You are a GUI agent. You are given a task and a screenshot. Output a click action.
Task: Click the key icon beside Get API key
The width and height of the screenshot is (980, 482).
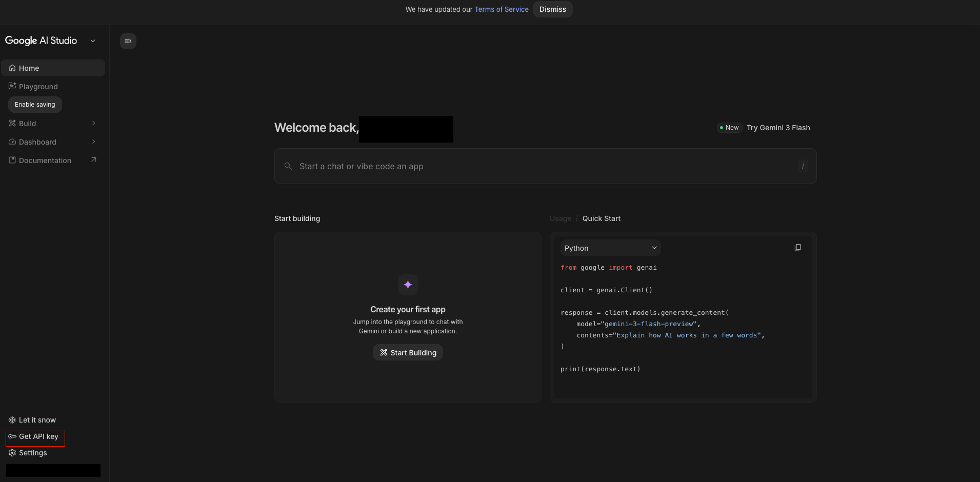(12, 436)
